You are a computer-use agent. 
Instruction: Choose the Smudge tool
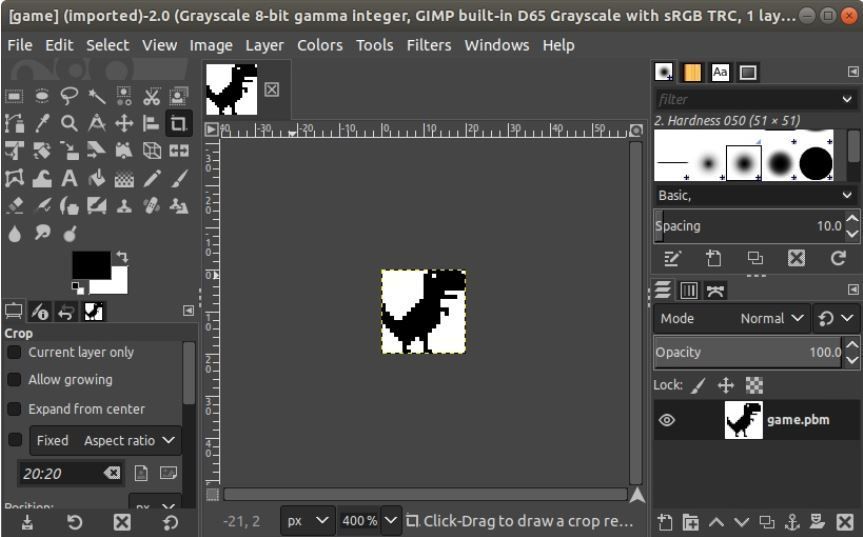tap(42, 233)
